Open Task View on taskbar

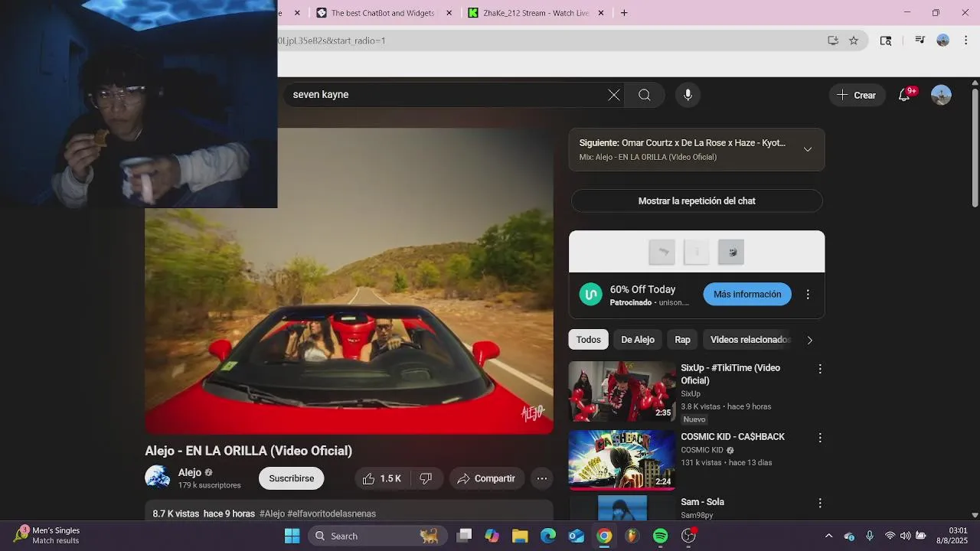(464, 536)
